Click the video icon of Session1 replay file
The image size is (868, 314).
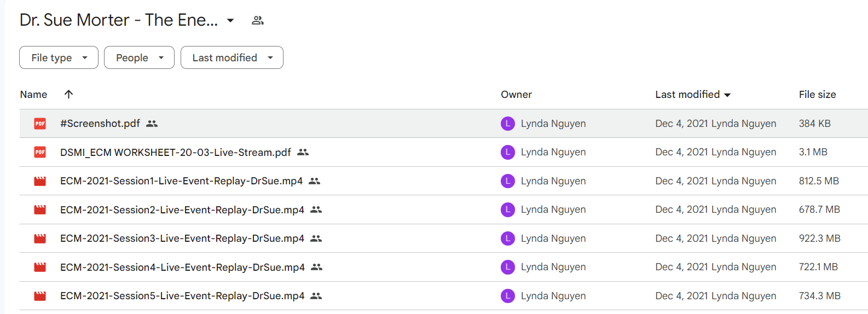[x=40, y=181]
